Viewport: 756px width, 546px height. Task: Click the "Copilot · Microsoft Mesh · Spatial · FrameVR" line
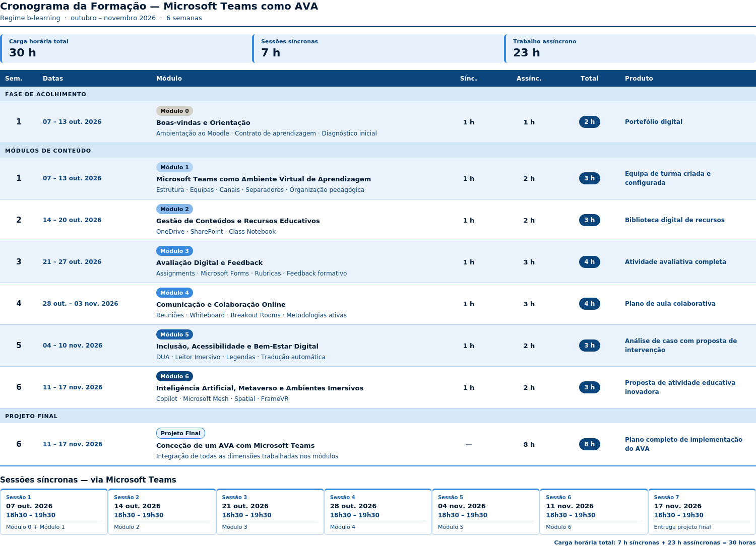click(222, 399)
